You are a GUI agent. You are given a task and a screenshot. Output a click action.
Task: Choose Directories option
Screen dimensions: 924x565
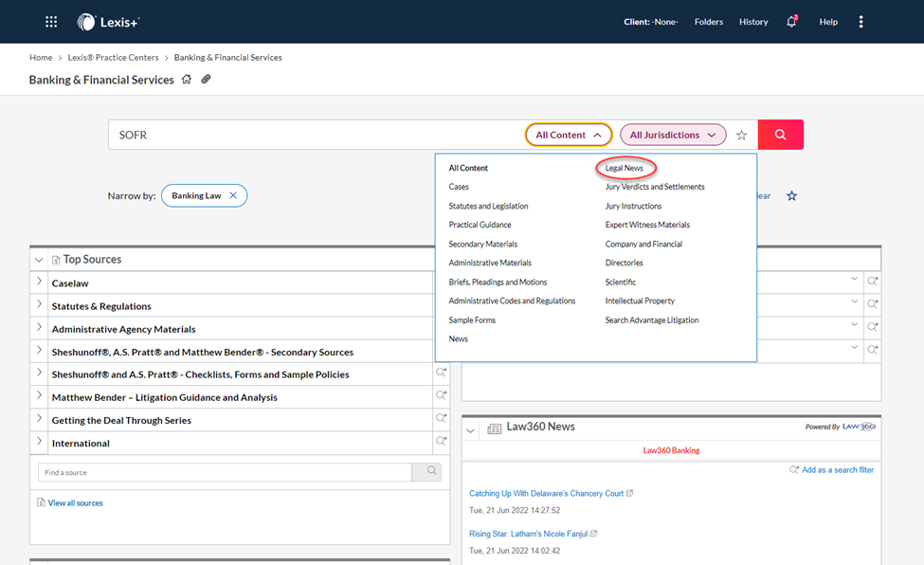click(624, 263)
